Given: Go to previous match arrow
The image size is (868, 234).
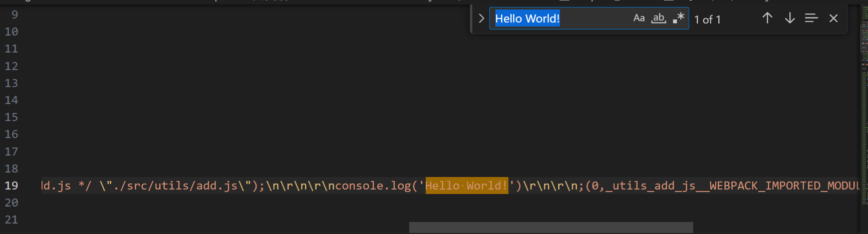Looking at the screenshot, I should [767, 18].
